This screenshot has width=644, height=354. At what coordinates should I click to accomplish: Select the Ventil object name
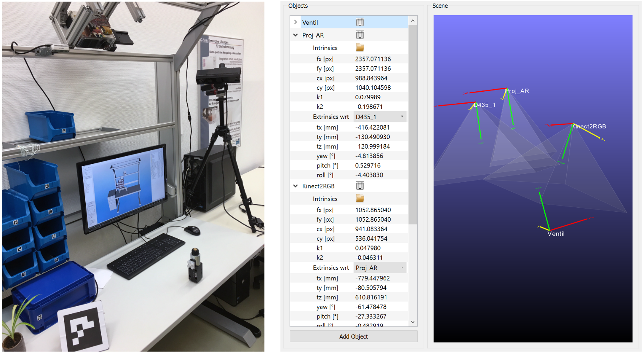point(310,22)
